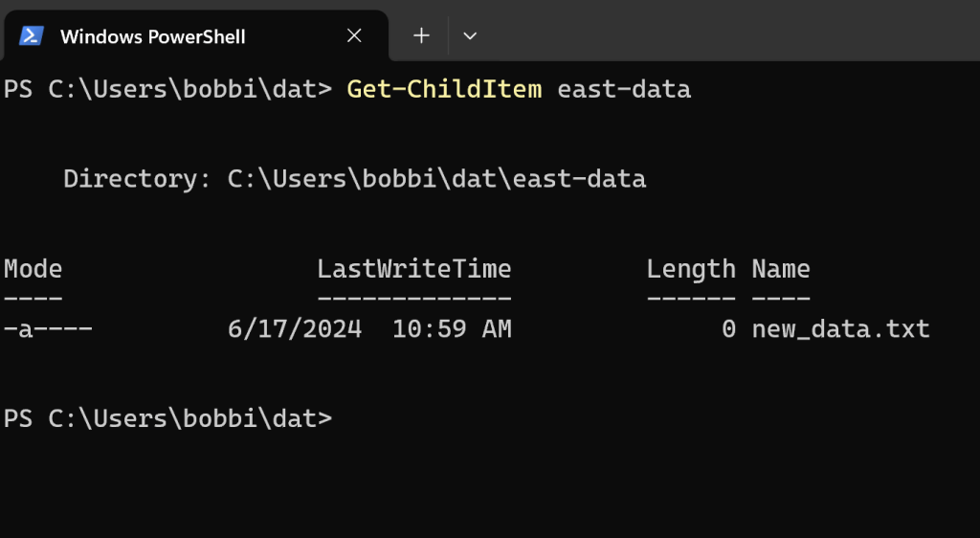Close the Windows PowerShell tab

point(354,36)
